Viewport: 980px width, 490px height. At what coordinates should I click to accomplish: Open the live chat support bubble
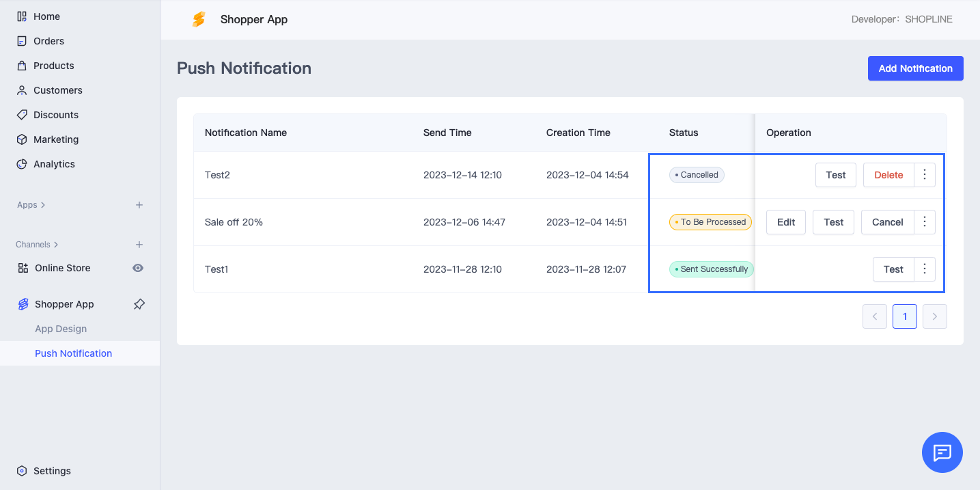point(942,452)
